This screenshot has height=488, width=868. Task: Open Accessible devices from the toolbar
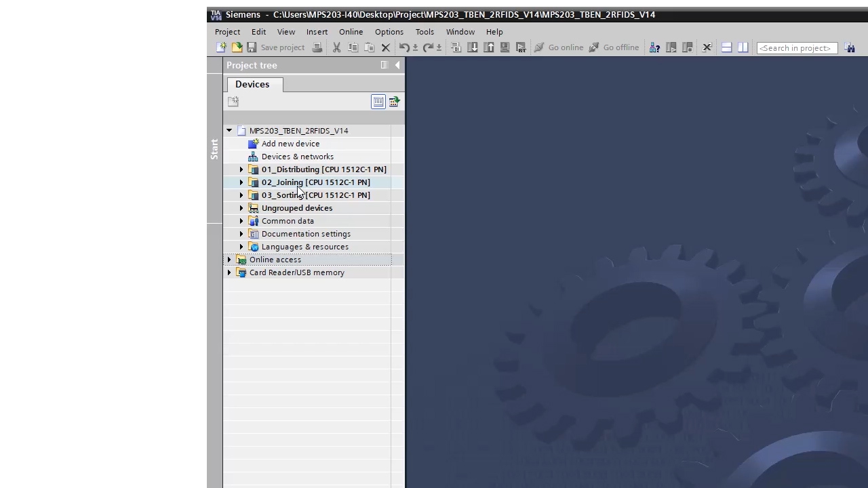pos(654,47)
